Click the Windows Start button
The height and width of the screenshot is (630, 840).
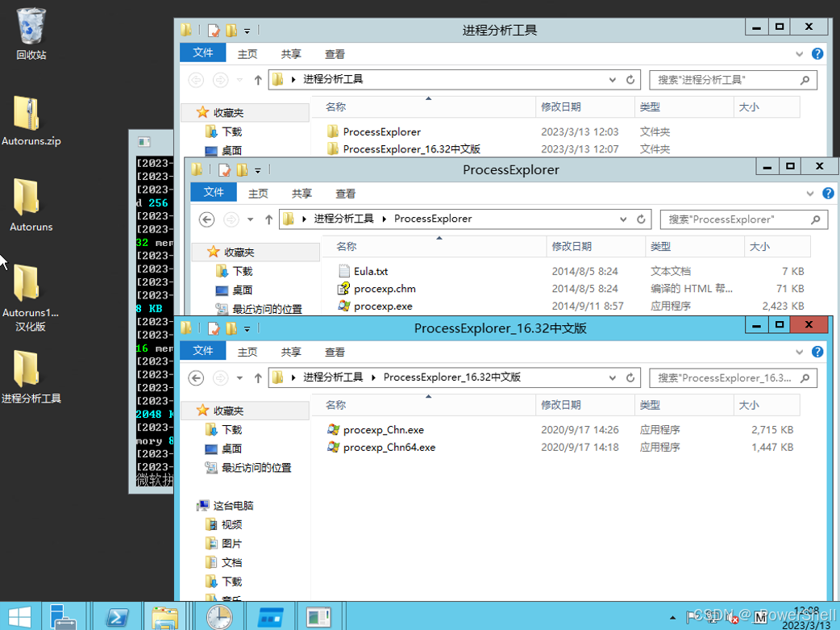coord(20,616)
